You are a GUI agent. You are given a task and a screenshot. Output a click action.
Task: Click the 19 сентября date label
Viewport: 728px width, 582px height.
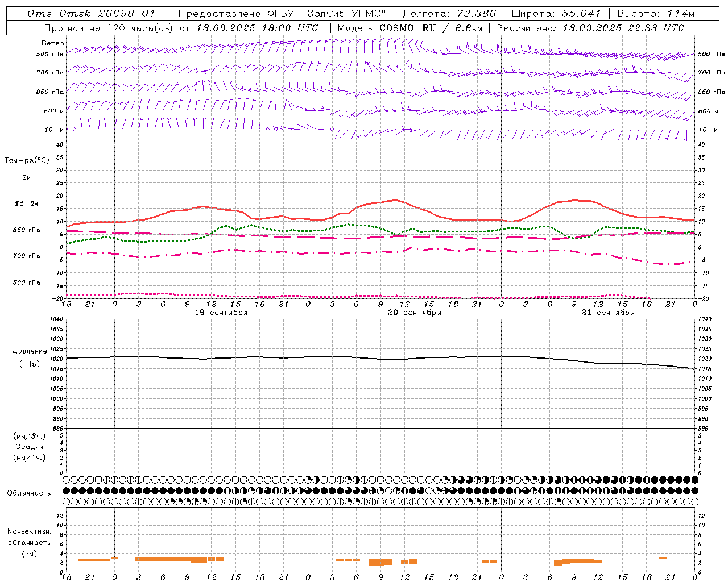pos(221,313)
